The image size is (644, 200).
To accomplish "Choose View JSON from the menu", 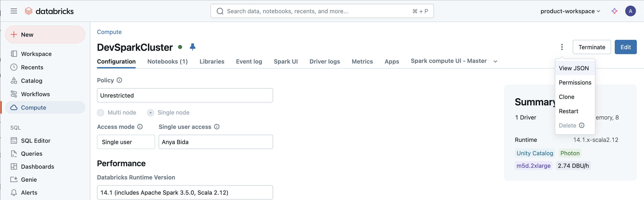I will point(575,68).
